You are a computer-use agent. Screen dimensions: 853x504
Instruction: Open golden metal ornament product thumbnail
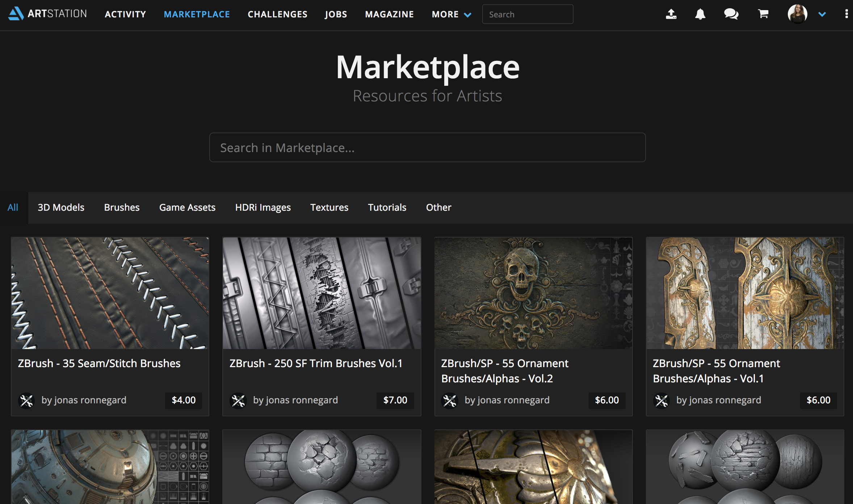tap(533, 467)
